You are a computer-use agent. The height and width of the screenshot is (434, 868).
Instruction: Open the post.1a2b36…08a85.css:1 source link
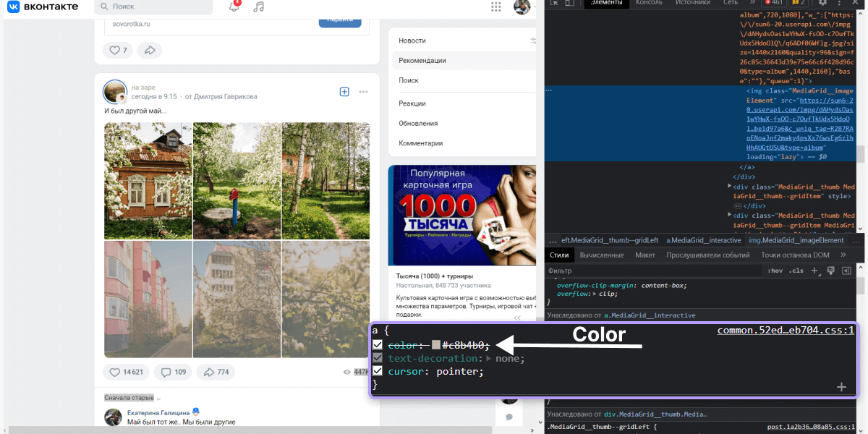click(x=811, y=427)
